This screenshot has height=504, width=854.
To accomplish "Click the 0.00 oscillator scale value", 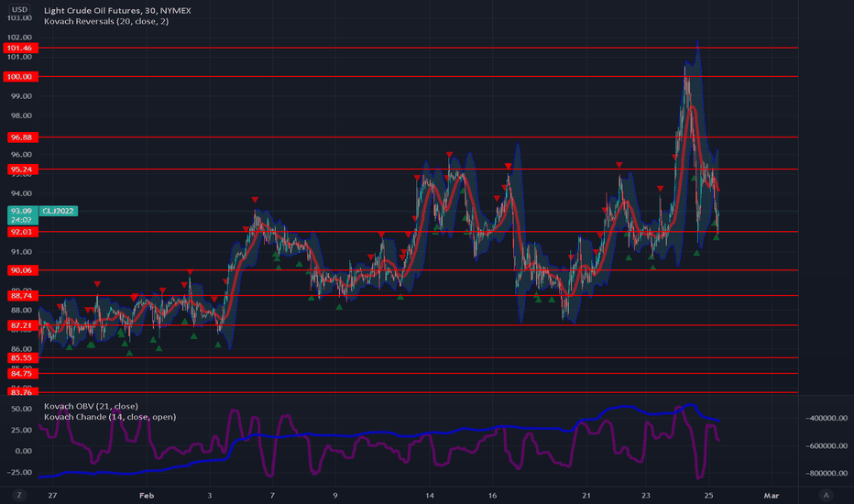I will (x=24, y=451).
